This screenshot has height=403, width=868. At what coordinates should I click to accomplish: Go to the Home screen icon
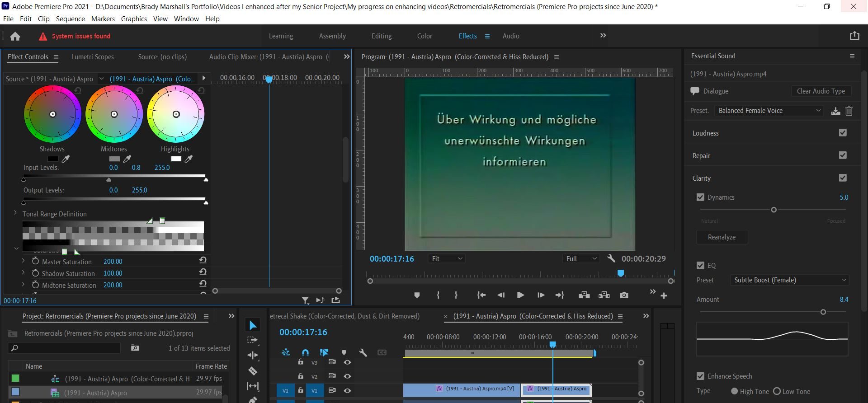pos(15,36)
